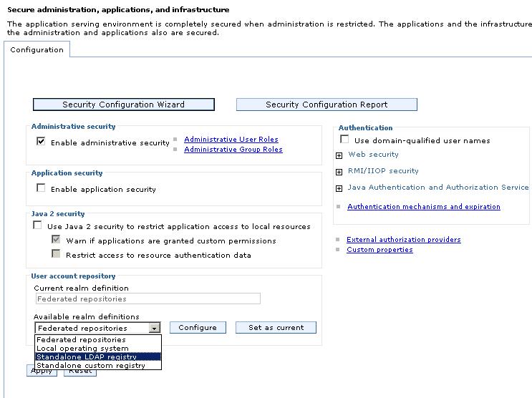Click the RMI/IIOP security label
The image size is (532, 398).
(x=383, y=171)
